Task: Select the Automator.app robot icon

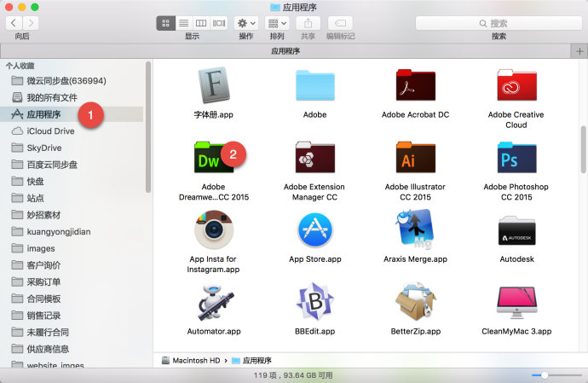Action: pyautogui.click(x=215, y=302)
